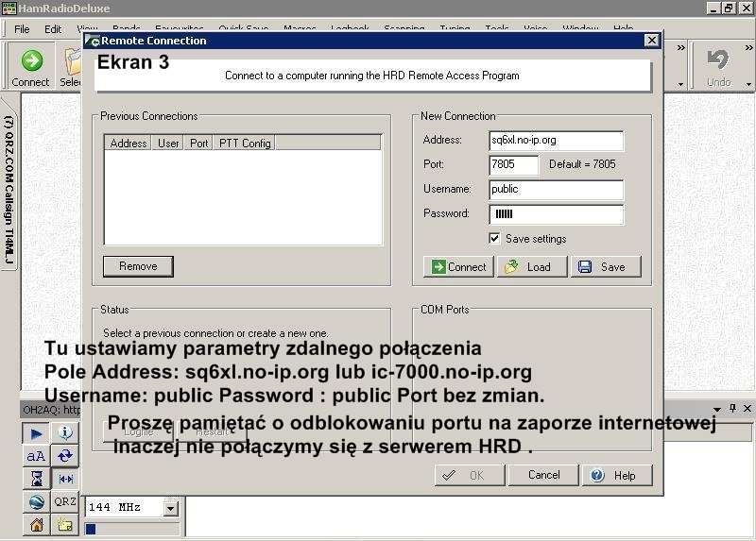Click the Connect button in New Connection
This screenshot has height=541, width=756.
(x=458, y=266)
